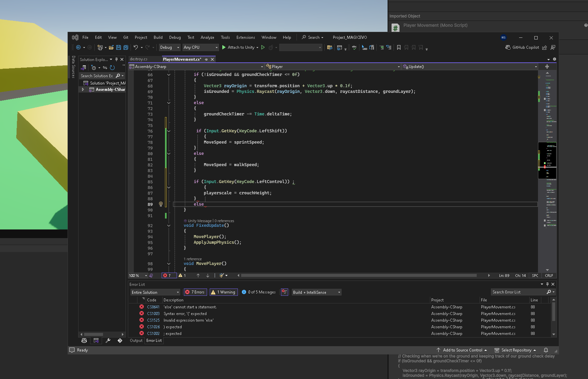Screen dimensions: 588x379
Task: Click Add to Source Control in status bar
Action: pyautogui.click(x=462, y=350)
